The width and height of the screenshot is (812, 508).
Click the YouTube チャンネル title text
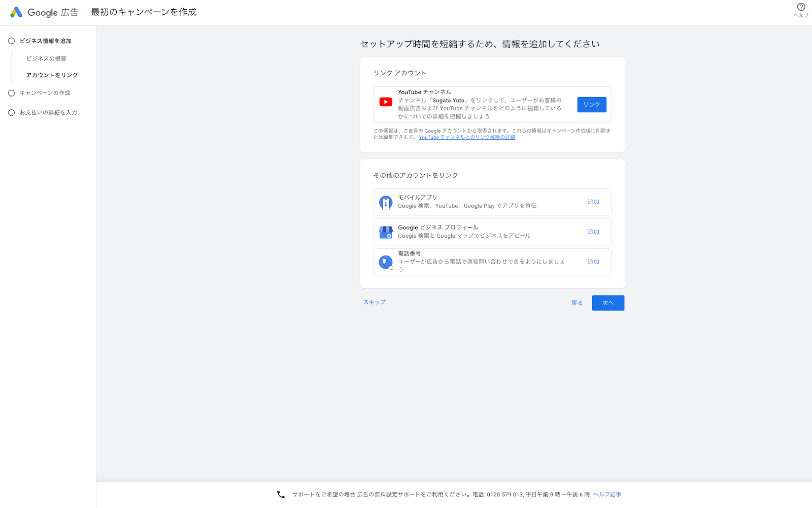click(x=424, y=92)
